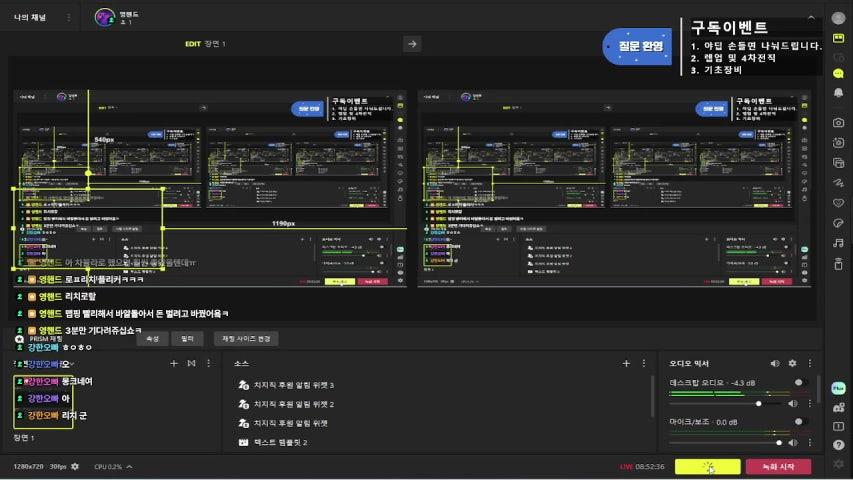Open the notification bell in the sidebar
Image resolution: width=853 pixels, height=480 pixels.
pos(838,93)
